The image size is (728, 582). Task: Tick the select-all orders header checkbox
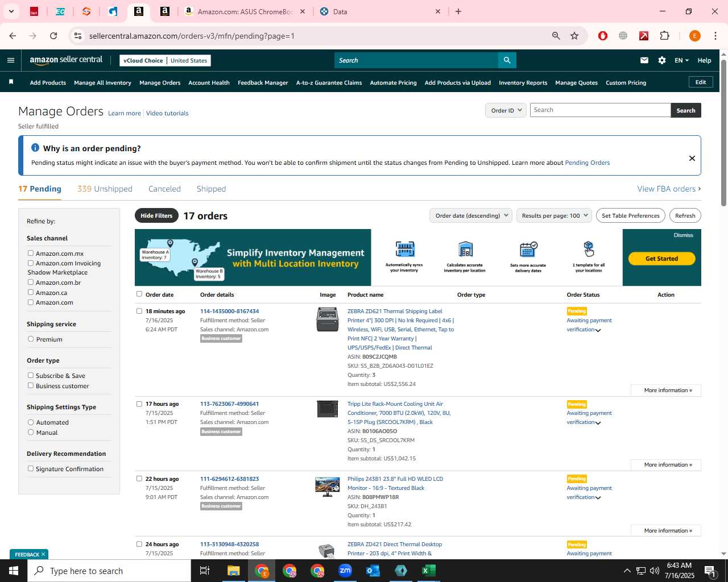pyautogui.click(x=139, y=294)
